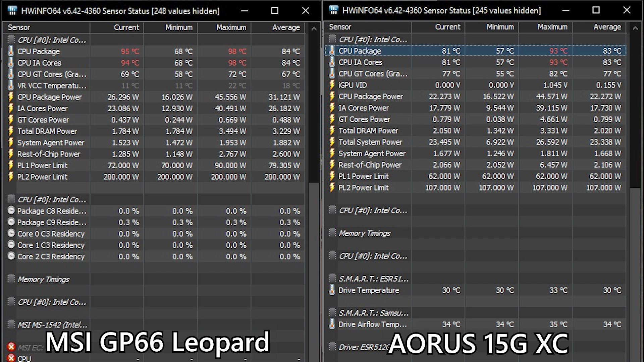Click the lightning icon beside Rest-of-Chip Power in the right window

point(332,165)
